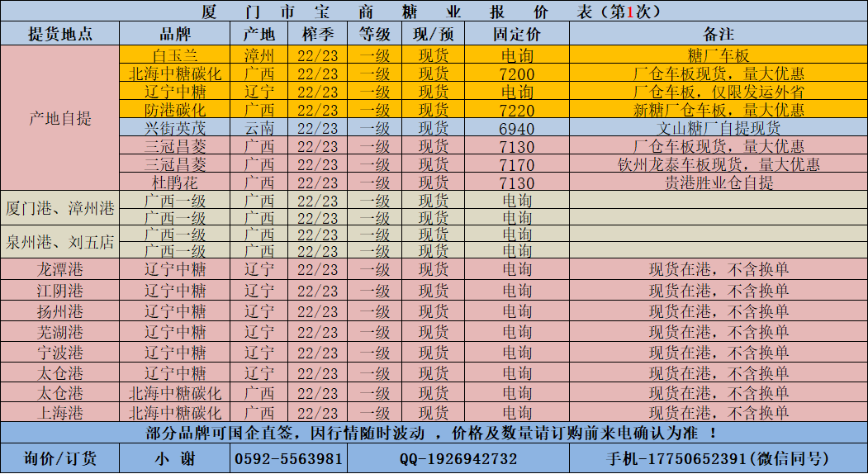Click the phone number 0592-5563981 cell
Image resolution: width=868 pixels, height=474 pixels.
coord(288,459)
